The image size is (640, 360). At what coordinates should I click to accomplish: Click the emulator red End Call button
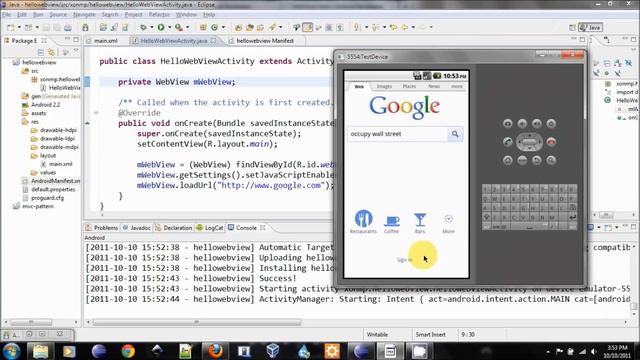coord(551,142)
